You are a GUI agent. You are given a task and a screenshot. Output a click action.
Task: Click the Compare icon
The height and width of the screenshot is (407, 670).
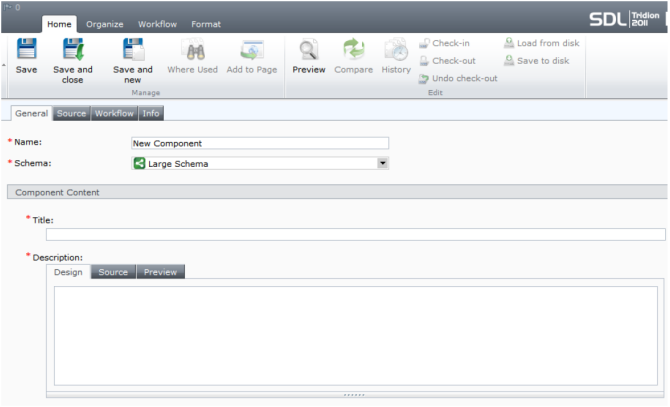[355, 51]
